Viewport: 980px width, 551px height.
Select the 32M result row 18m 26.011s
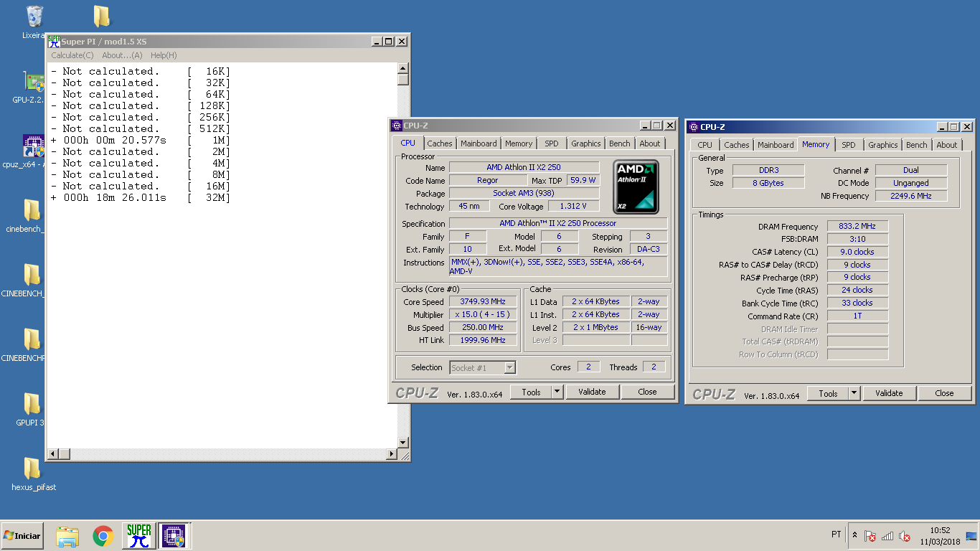(140, 197)
